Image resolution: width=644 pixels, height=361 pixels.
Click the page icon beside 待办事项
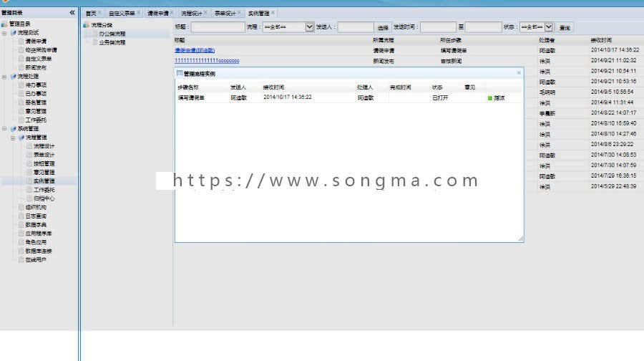pos(21,85)
